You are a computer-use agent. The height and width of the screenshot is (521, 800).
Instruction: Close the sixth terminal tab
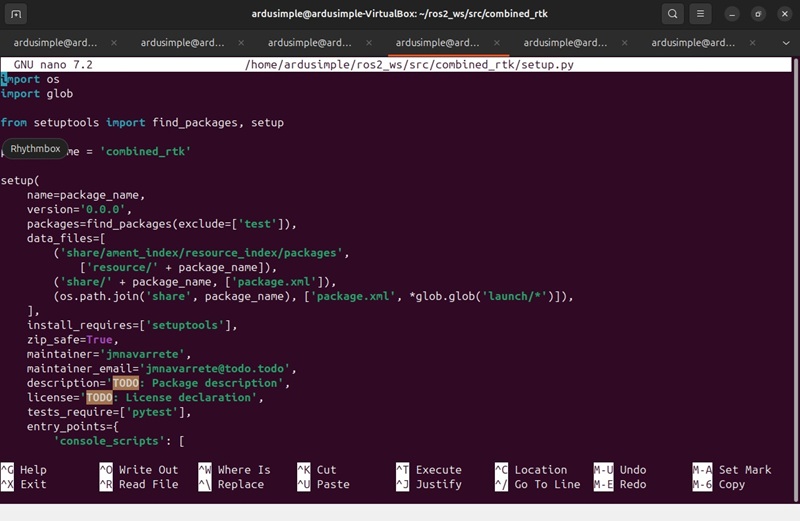pyautogui.click(x=752, y=43)
